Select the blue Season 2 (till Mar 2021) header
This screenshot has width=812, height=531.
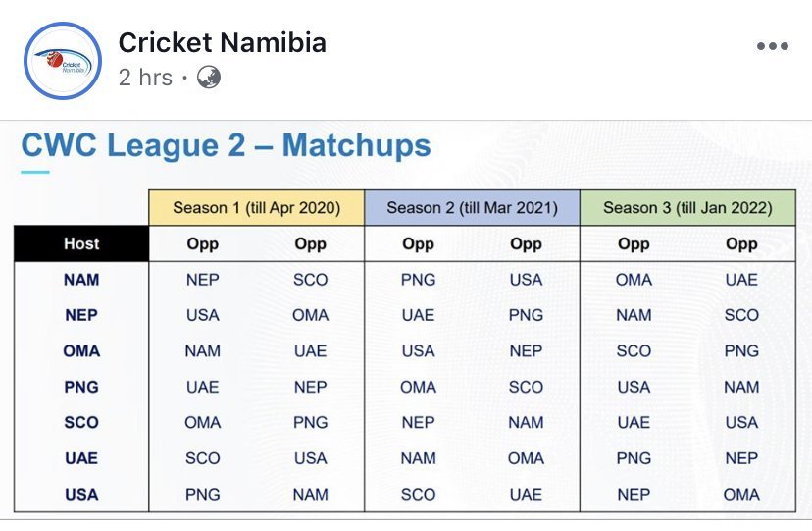[472, 207]
